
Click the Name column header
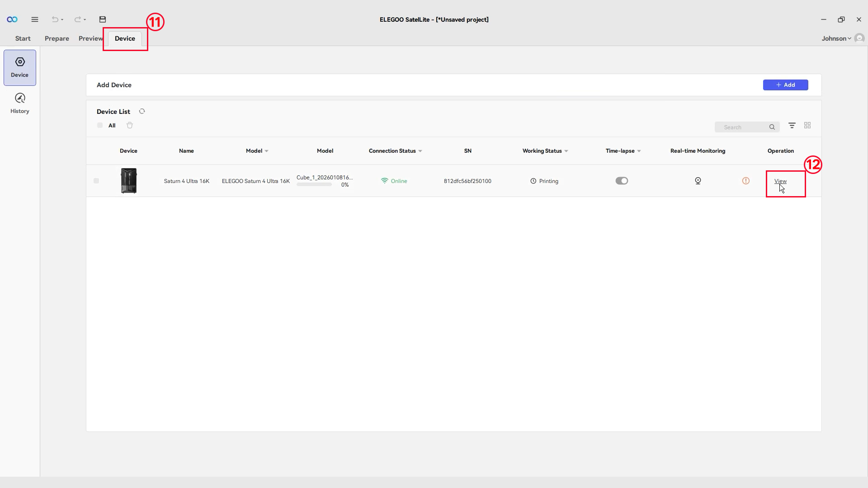tap(186, 151)
